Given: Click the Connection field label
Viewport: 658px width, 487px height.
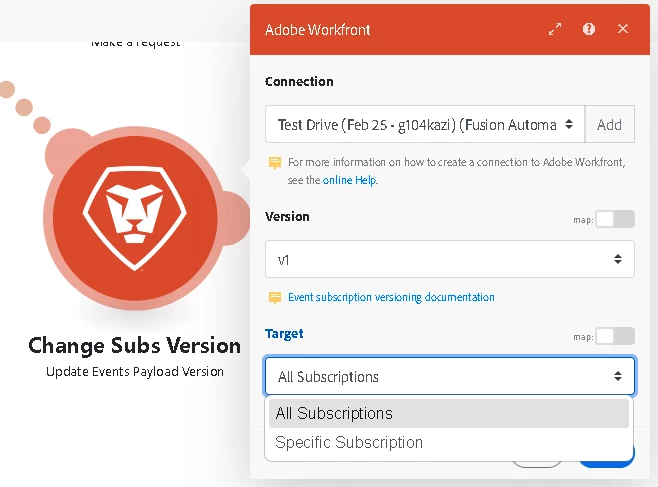Looking at the screenshot, I should (x=299, y=81).
